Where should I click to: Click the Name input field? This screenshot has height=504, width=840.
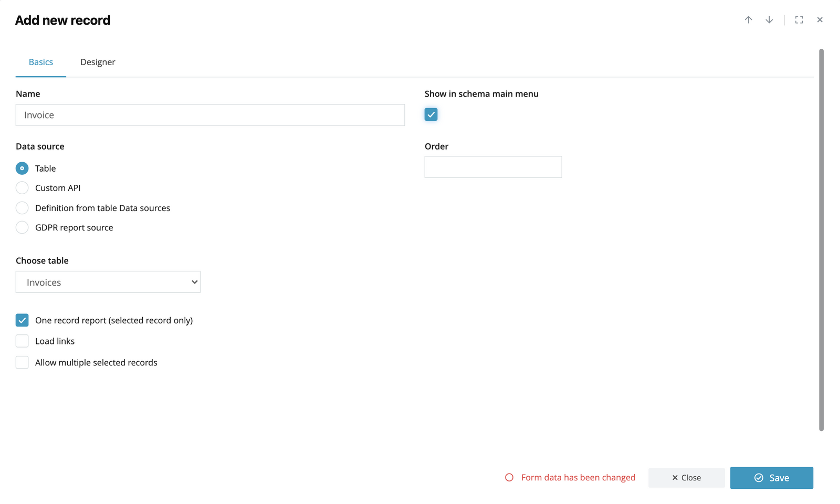pos(210,115)
